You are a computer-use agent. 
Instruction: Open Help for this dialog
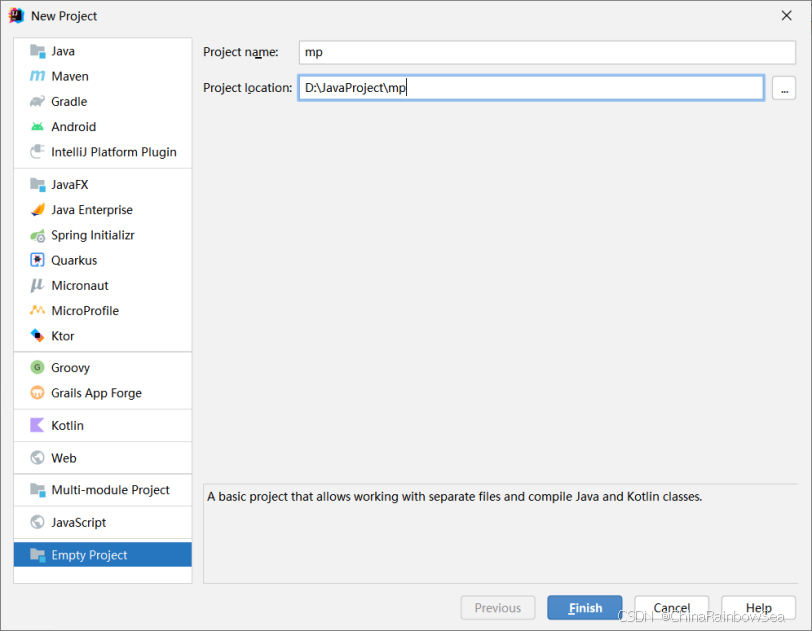click(x=759, y=608)
